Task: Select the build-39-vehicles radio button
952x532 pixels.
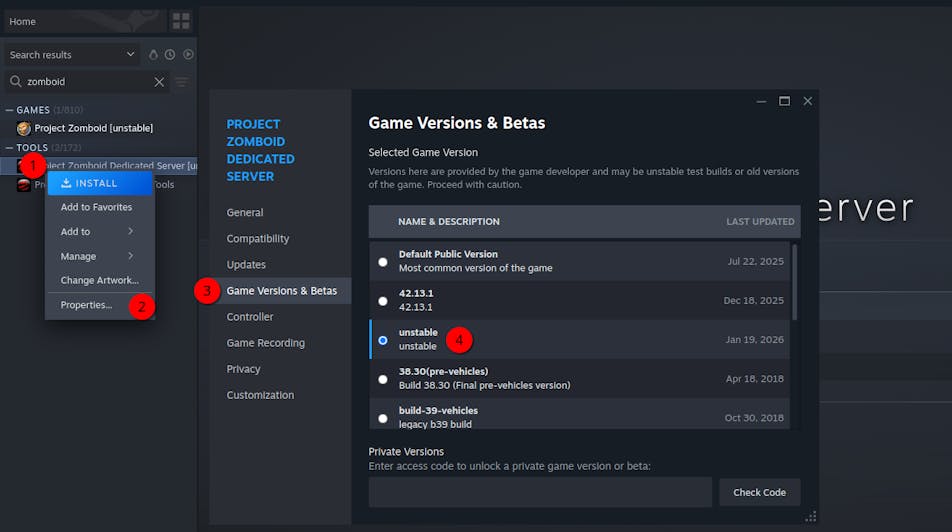Action: (383, 418)
